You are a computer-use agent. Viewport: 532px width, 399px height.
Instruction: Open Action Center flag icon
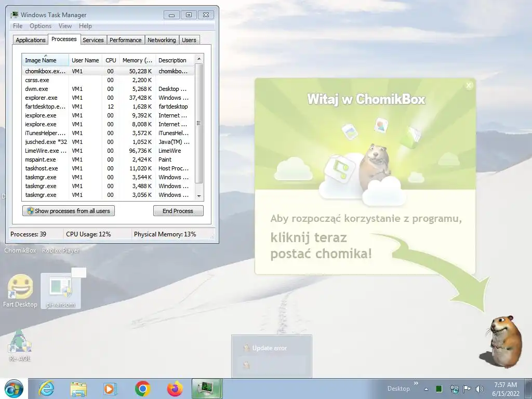467,389
